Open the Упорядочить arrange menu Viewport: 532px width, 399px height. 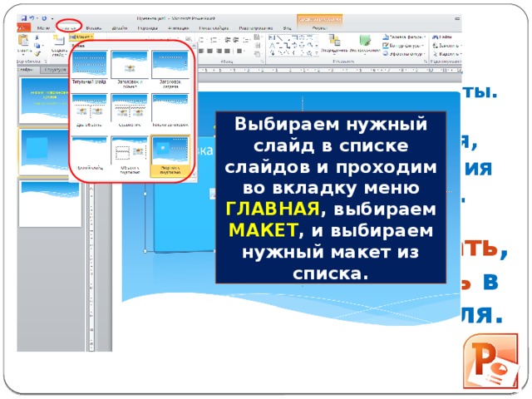click(x=334, y=43)
